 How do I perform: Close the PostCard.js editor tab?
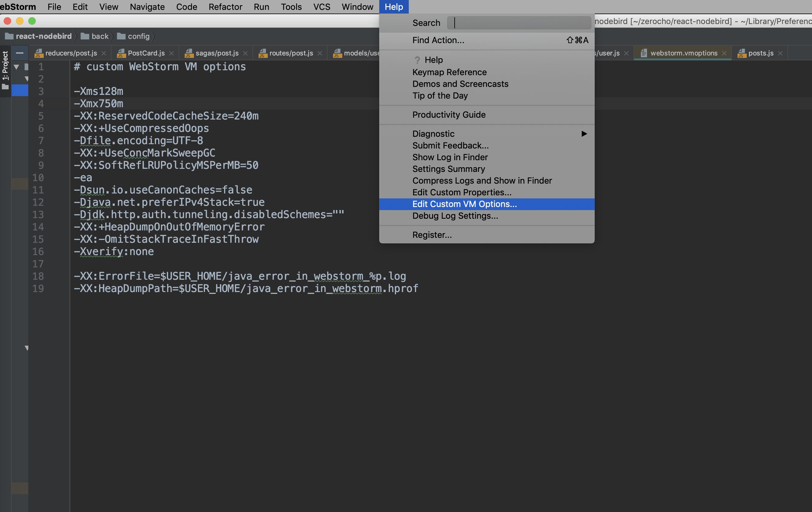172,53
